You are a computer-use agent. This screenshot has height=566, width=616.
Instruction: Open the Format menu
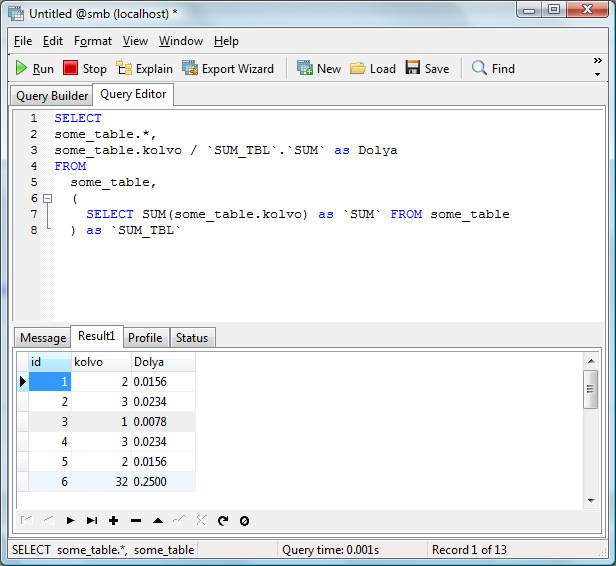coord(93,41)
